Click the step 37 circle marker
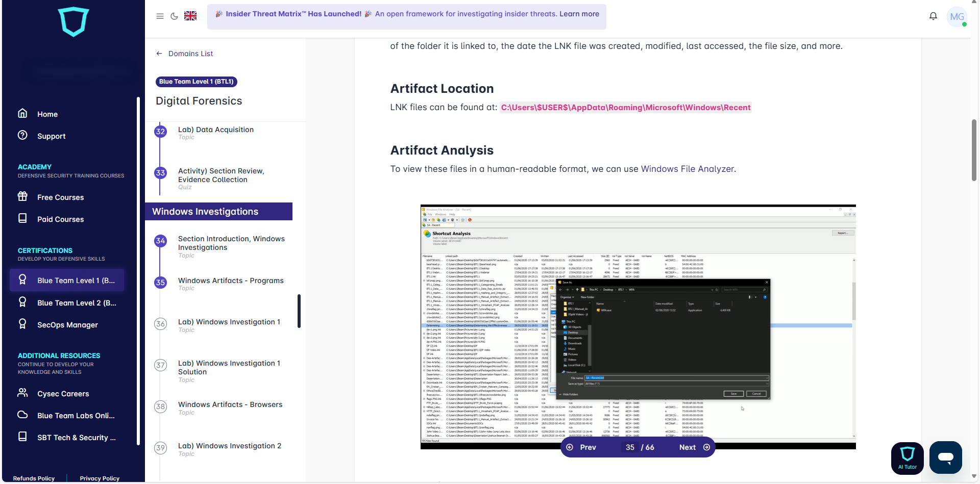Viewport: 980px width, 484px height. point(161,365)
